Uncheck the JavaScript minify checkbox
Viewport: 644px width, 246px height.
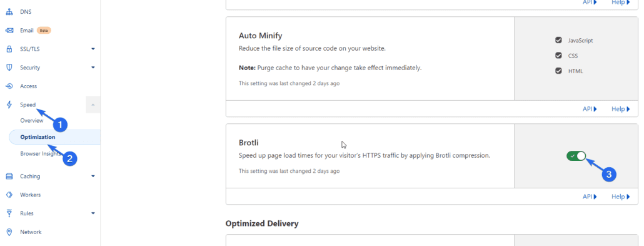(x=558, y=40)
